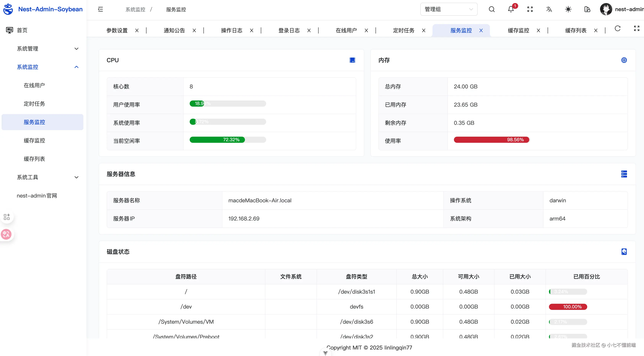Open the nest-admin官网 link
644x356 pixels.
(37, 196)
